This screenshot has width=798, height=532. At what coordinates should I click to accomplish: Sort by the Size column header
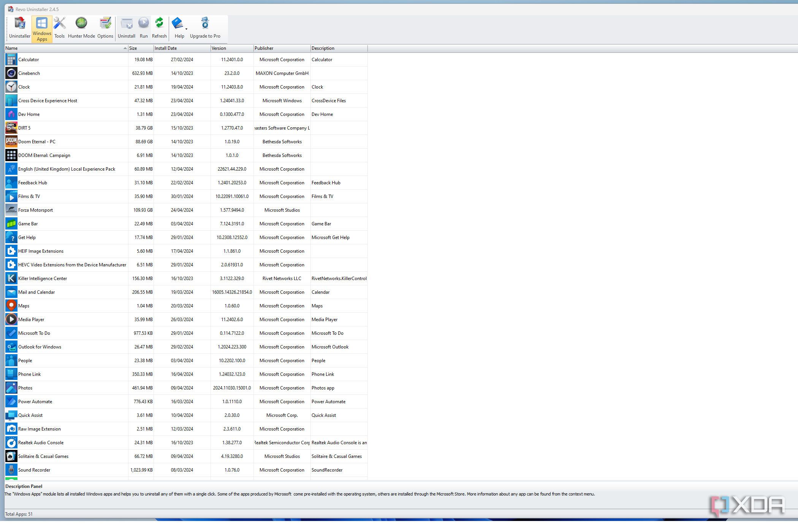(x=141, y=48)
